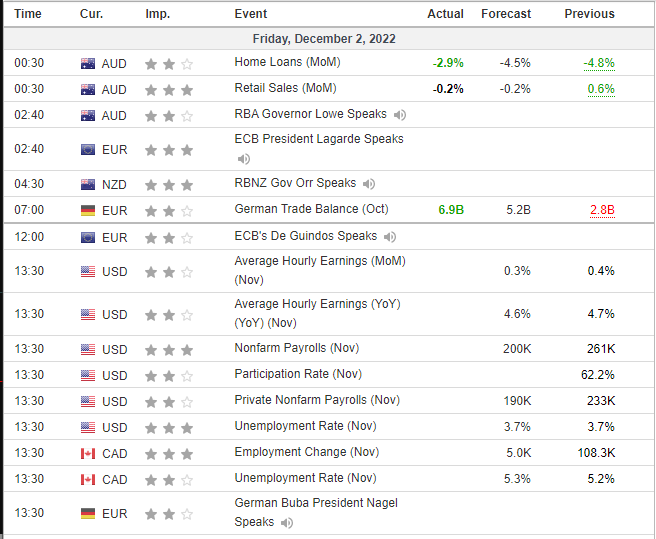Click the German flag in German Trade Balance row
Image resolution: width=656 pixels, height=539 pixels.
pyautogui.click(x=89, y=210)
